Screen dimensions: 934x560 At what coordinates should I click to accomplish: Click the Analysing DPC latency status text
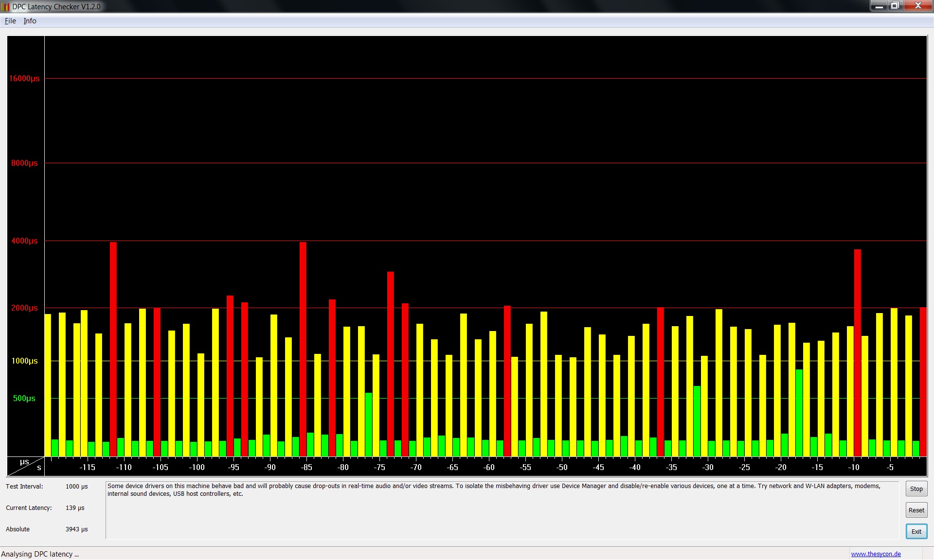click(40, 554)
